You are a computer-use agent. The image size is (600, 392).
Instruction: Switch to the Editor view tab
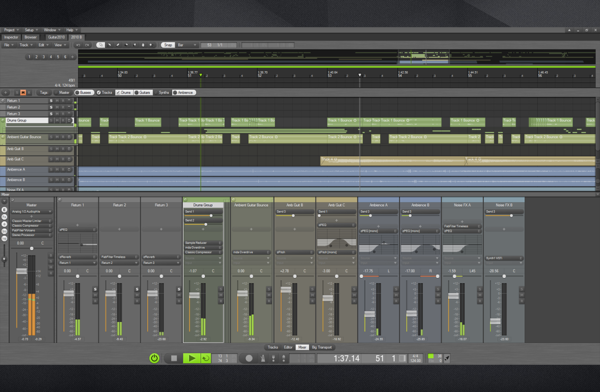click(x=288, y=347)
